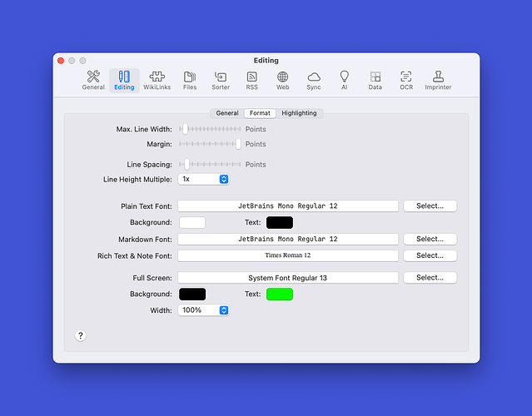The height and width of the screenshot is (416, 532).
Task: Click Select button for Full Screen font
Action: tap(430, 277)
